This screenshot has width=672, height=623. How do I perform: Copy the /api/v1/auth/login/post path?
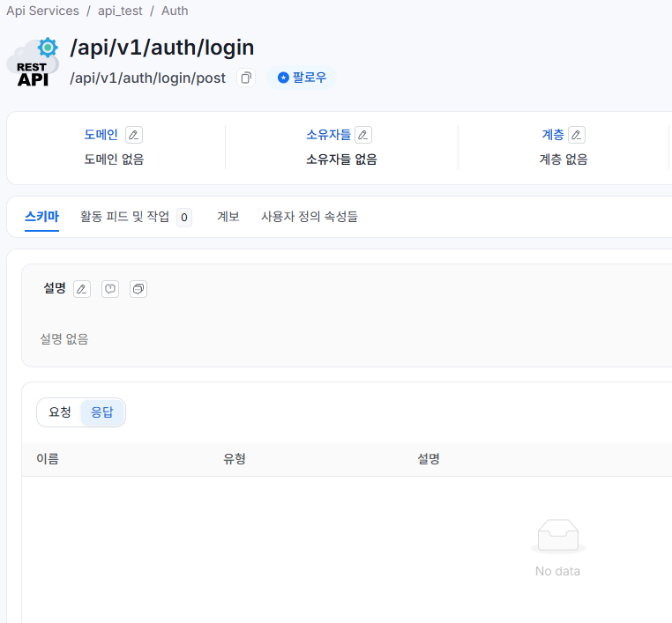tap(246, 78)
